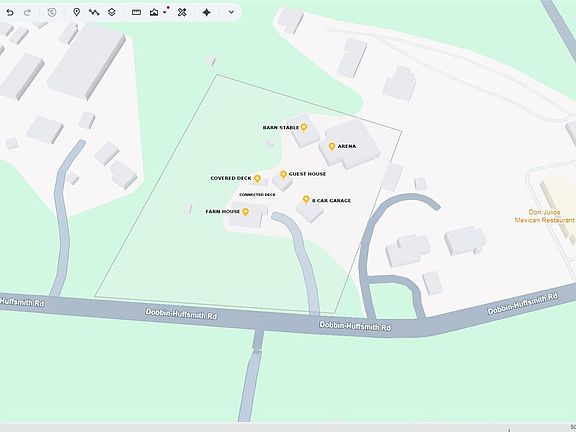
Task: Open the Layers stack icon
Action: (112, 12)
